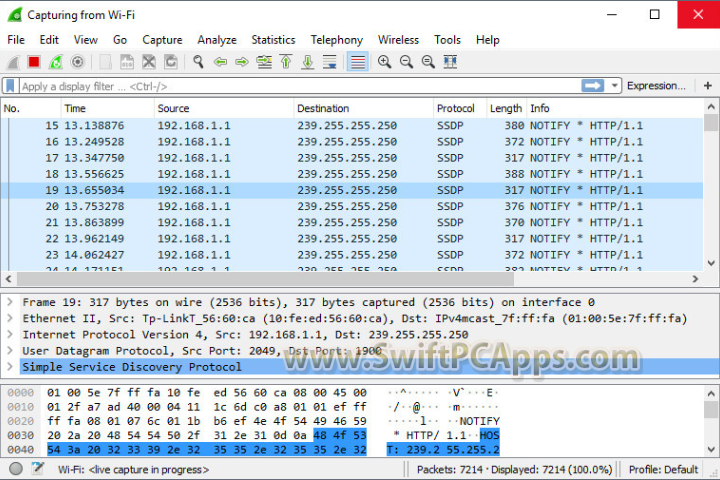Click the expert information status circle
This screenshot has height=480, width=720.
tap(16, 469)
